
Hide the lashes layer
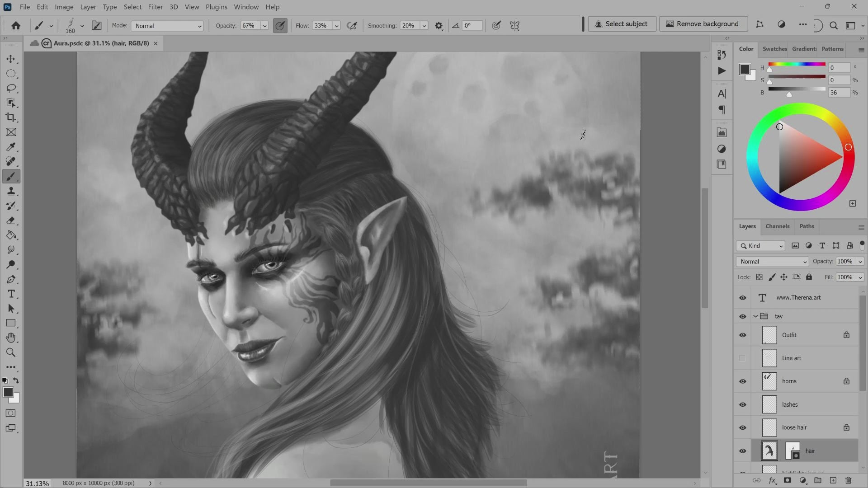[x=743, y=405]
